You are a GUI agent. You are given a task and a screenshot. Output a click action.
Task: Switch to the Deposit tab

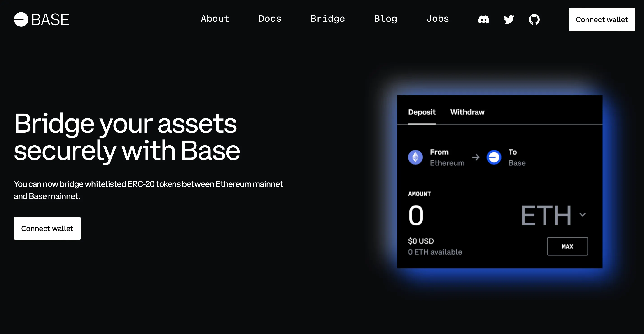pyautogui.click(x=422, y=112)
